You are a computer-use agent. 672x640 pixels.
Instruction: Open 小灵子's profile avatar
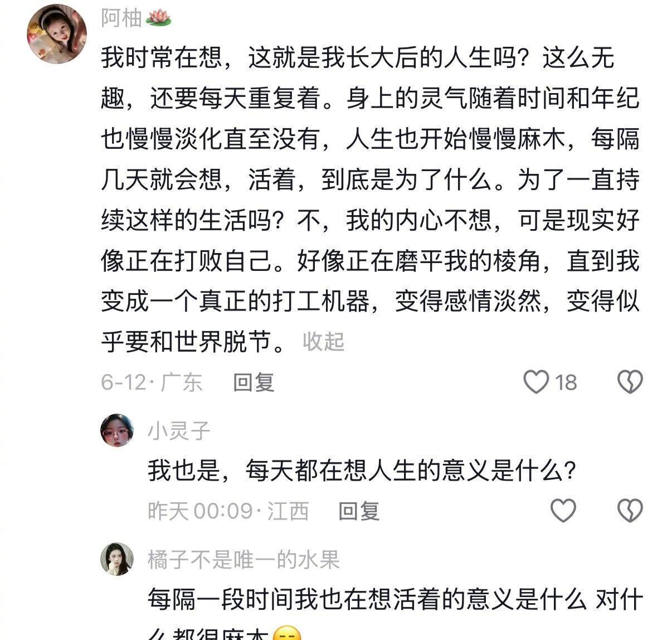pyautogui.click(x=117, y=430)
